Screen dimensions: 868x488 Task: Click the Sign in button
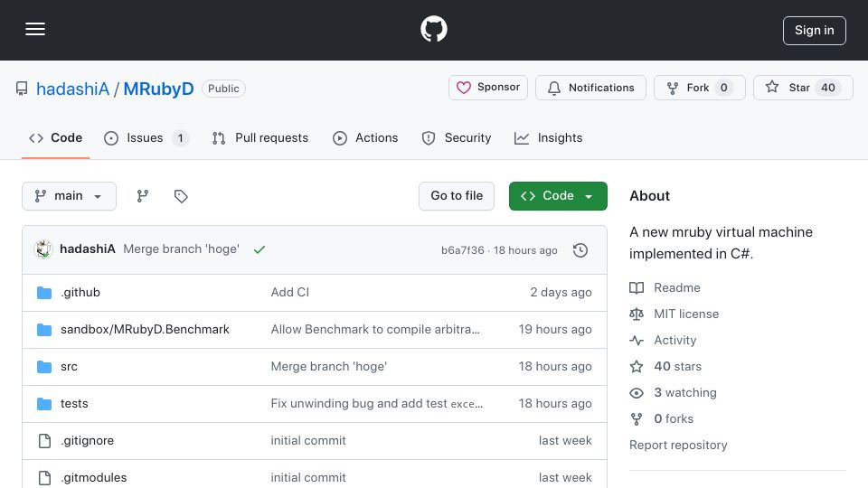pos(815,31)
